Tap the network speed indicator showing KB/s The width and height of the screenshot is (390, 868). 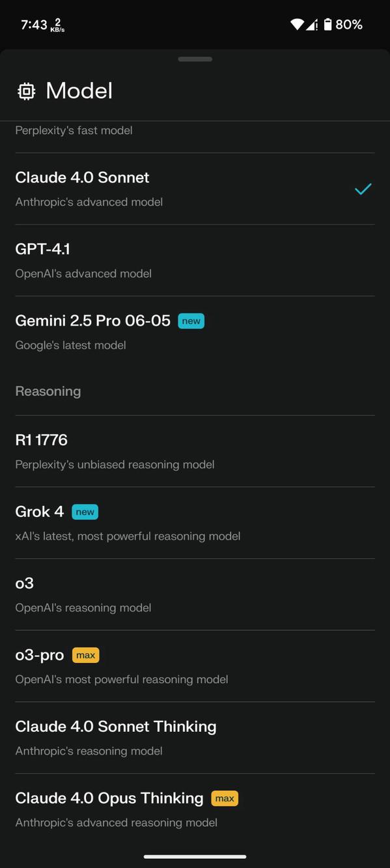[x=58, y=25]
